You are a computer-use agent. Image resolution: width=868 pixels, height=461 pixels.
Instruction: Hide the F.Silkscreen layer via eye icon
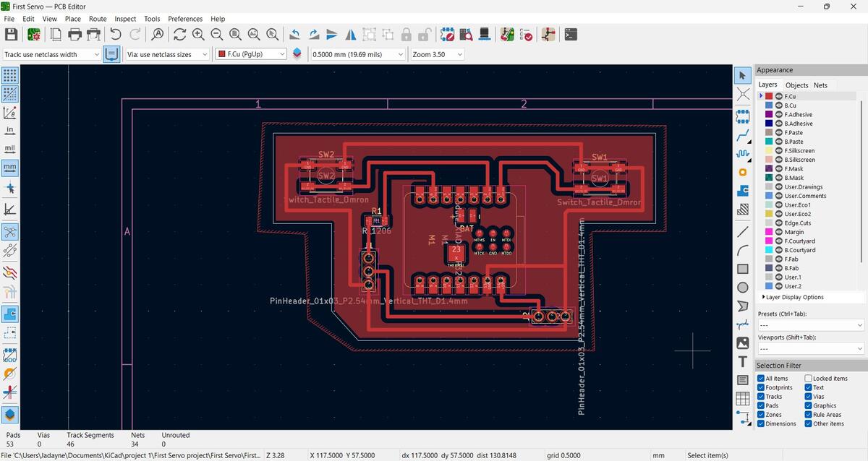coord(779,150)
